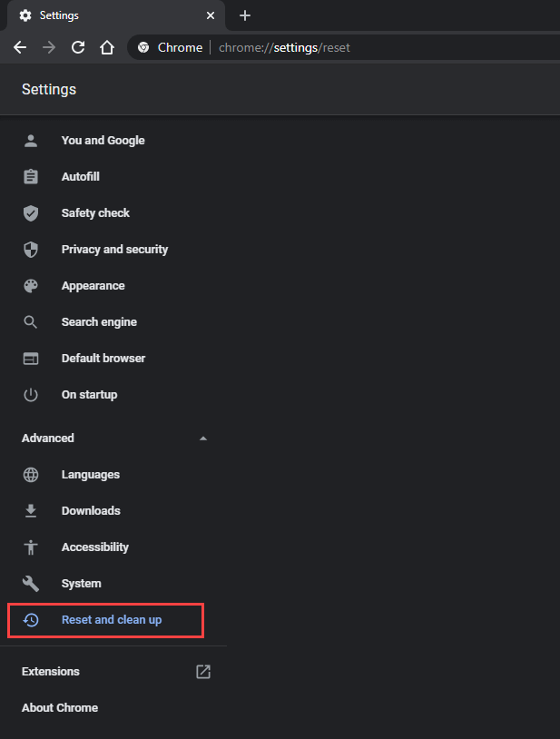Open Privacy and security settings
This screenshot has width=560, height=739.
[114, 250]
